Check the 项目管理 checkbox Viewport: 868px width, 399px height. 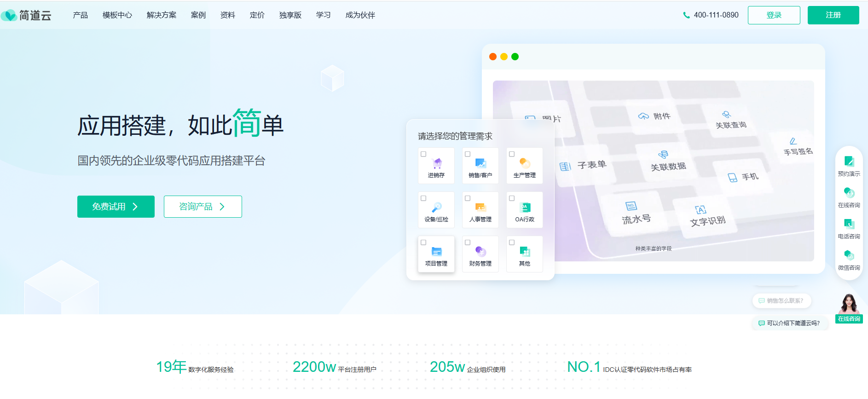point(423,243)
